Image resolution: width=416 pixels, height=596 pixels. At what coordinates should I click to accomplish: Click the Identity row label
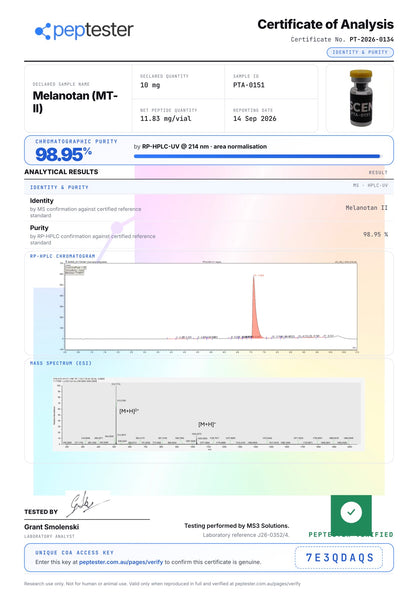(x=42, y=201)
